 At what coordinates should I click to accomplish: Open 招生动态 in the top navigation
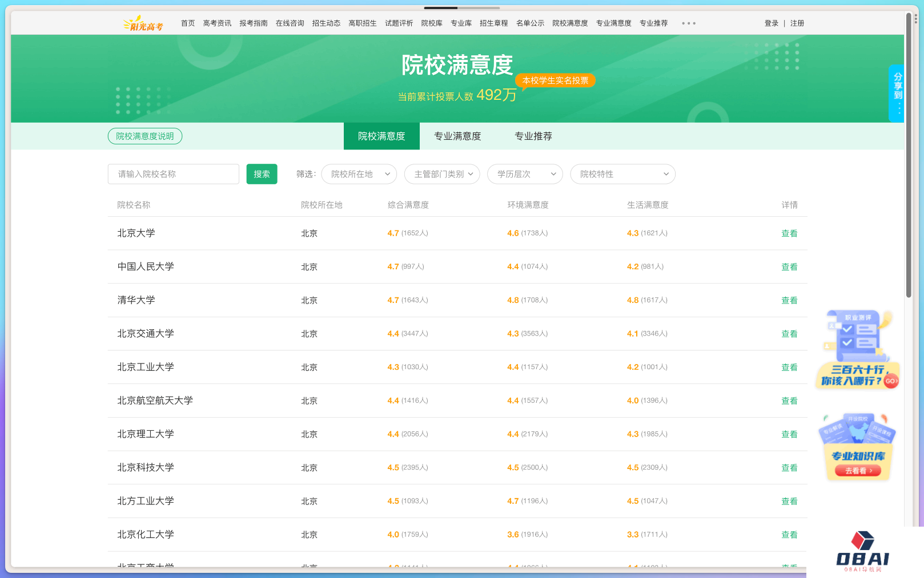(x=326, y=23)
